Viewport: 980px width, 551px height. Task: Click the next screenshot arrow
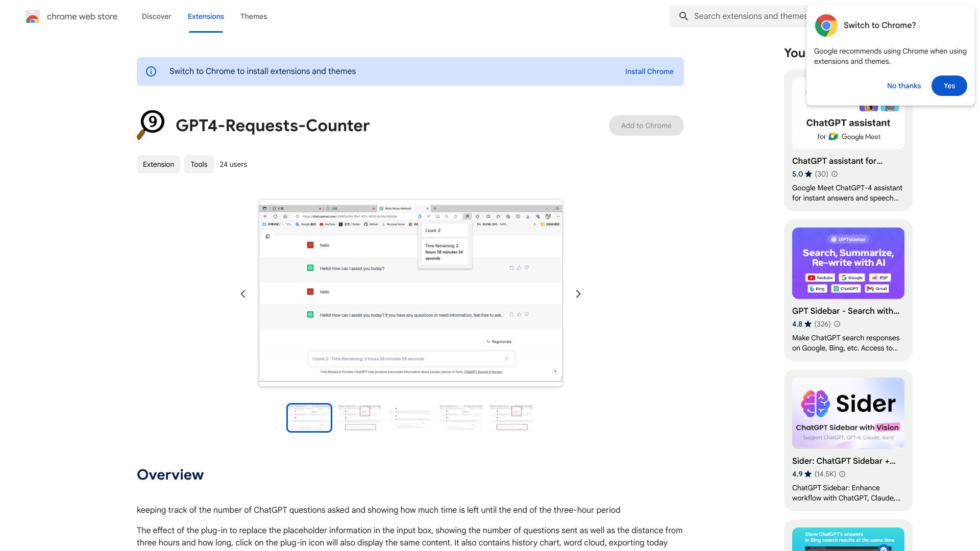coord(577,293)
